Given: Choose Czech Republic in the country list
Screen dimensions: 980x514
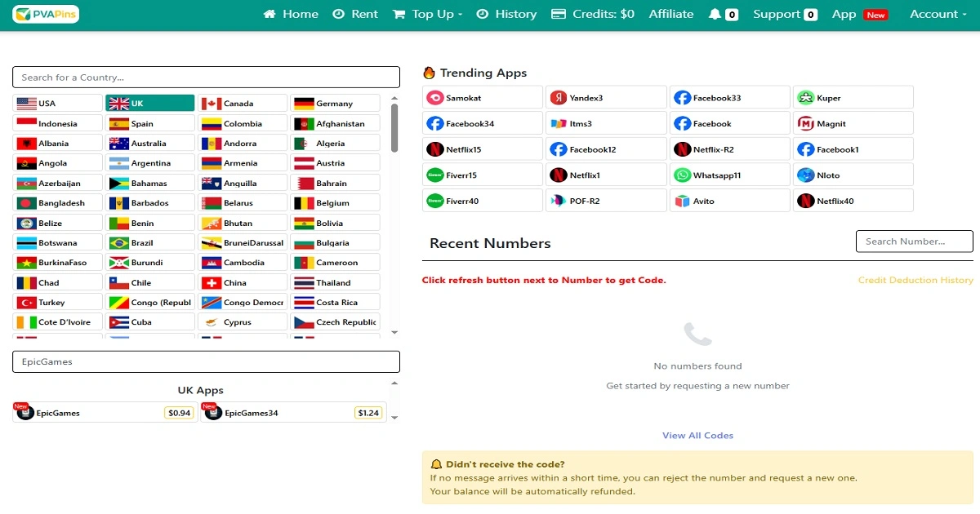Looking at the screenshot, I should tap(335, 321).
